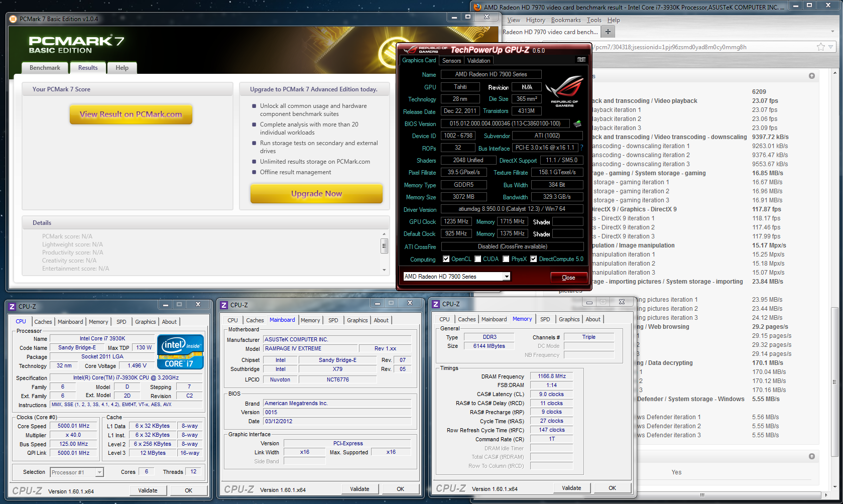The image size is (843, 504).
Task: Click the Core Speed 5000.01 MHz value
Action: click(x=74, y=426)
